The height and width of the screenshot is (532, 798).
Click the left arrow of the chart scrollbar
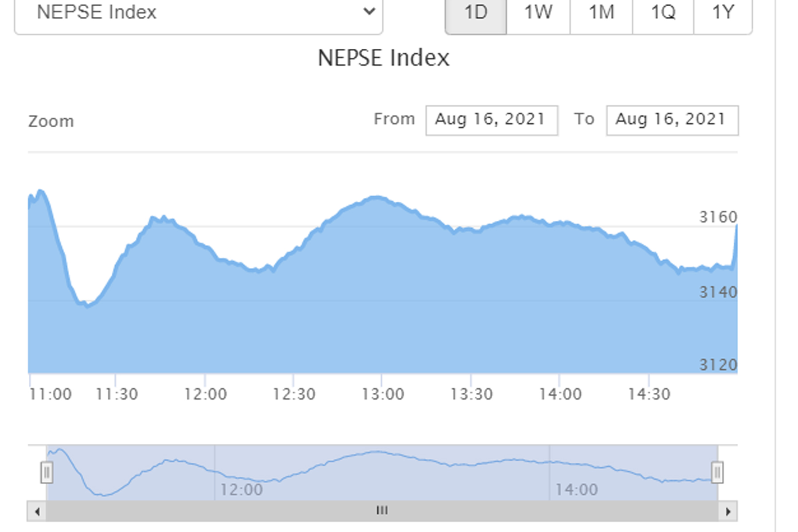37,512
